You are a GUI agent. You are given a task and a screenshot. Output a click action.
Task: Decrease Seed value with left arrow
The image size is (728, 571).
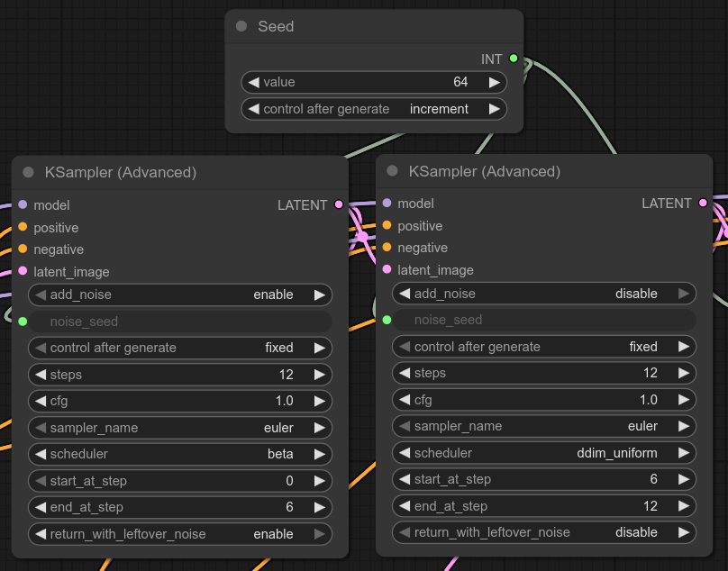[253, 82]
